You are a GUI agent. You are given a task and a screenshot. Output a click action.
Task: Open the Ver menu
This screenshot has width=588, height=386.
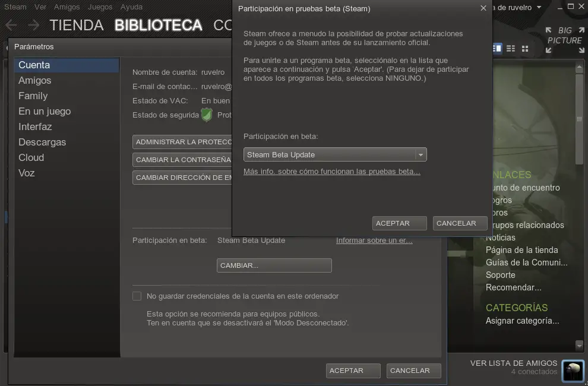coord(40,7)
